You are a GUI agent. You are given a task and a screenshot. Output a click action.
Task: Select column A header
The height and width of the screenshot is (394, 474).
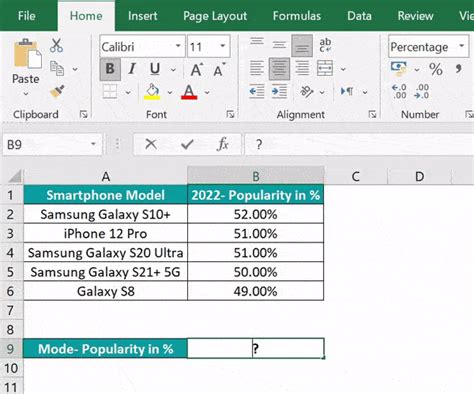point(106,176)
